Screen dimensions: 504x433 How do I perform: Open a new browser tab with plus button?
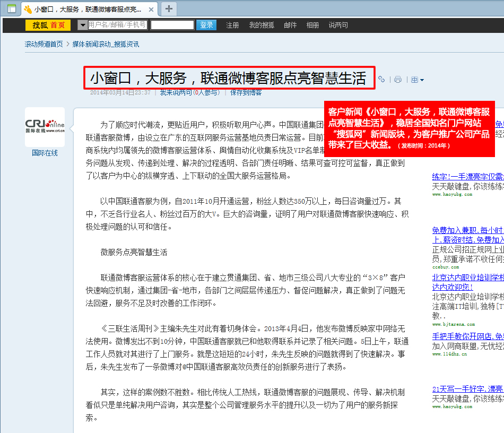(x=169, y=8)
